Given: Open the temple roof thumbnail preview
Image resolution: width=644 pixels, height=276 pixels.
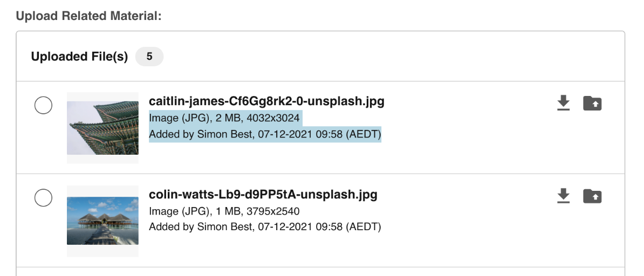Looking at the screenshot, I should point(102,127).
